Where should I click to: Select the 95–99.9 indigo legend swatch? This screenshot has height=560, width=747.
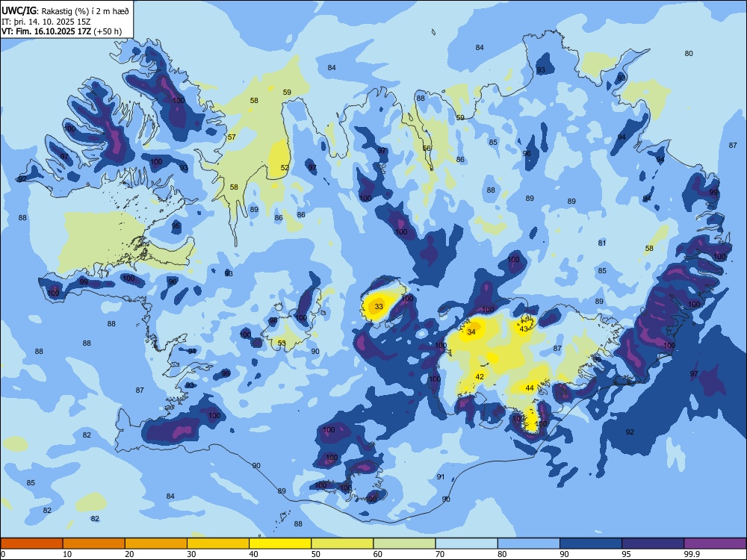tap(653, 544)
